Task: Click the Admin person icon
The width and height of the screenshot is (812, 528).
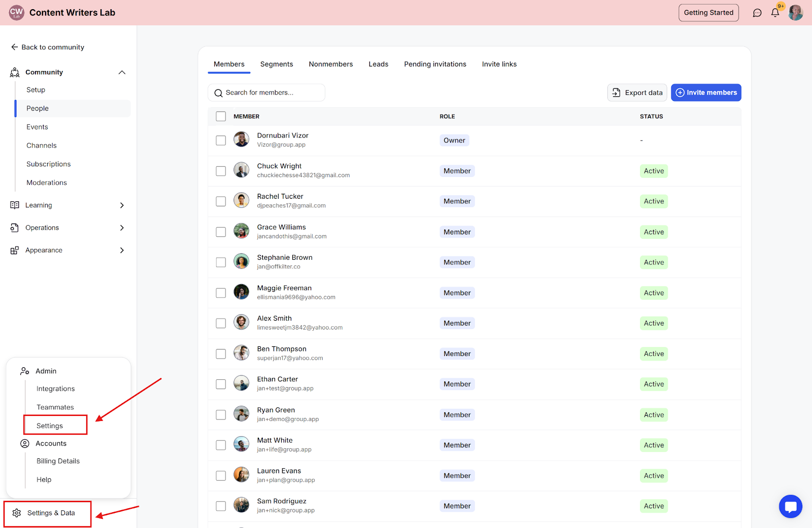Action: 24,371
